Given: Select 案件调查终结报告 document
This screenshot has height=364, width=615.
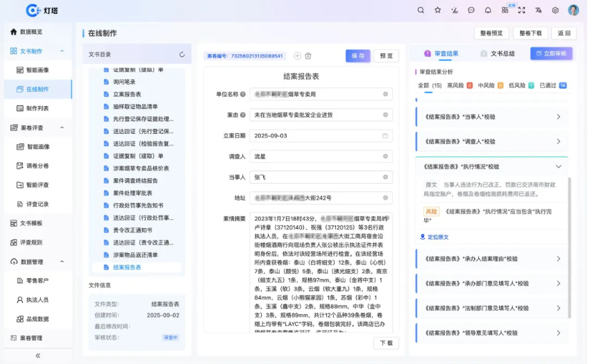Looking at the screenshot, I should (136, 181).
